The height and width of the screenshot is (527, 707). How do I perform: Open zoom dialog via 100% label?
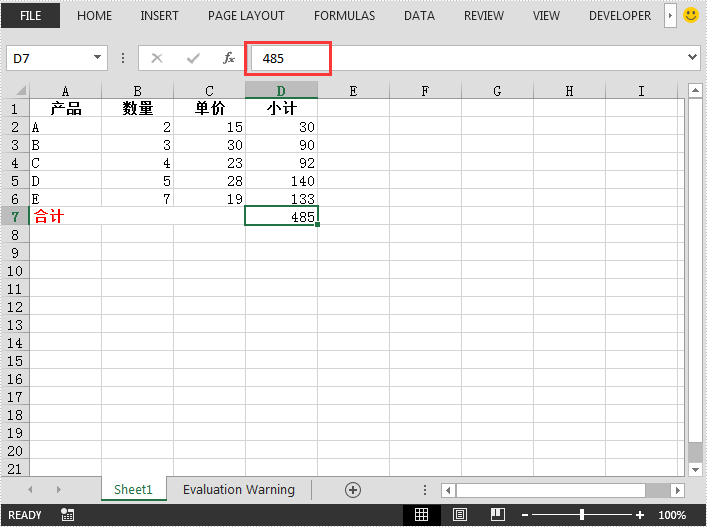[672, 515]
